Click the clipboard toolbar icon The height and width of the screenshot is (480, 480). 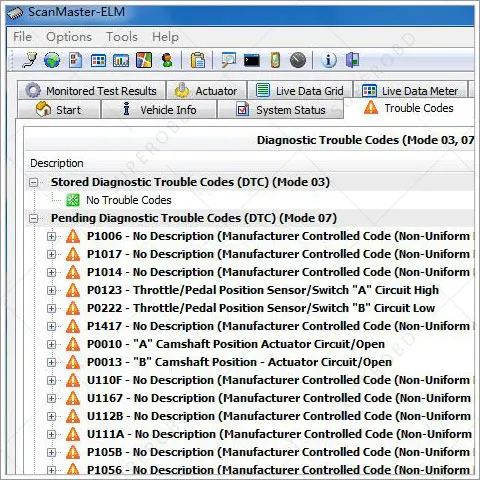click(x=198, y=60)
